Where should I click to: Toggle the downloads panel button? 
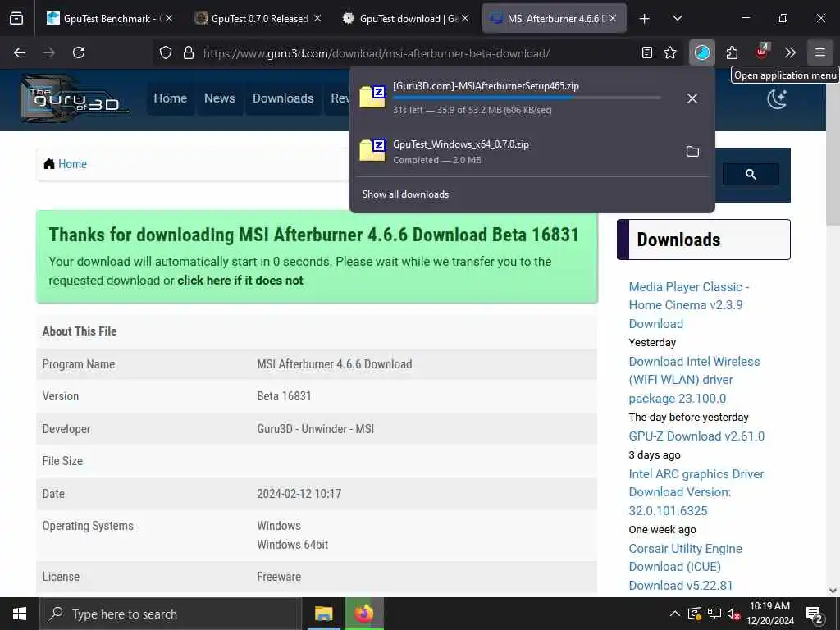702,52
